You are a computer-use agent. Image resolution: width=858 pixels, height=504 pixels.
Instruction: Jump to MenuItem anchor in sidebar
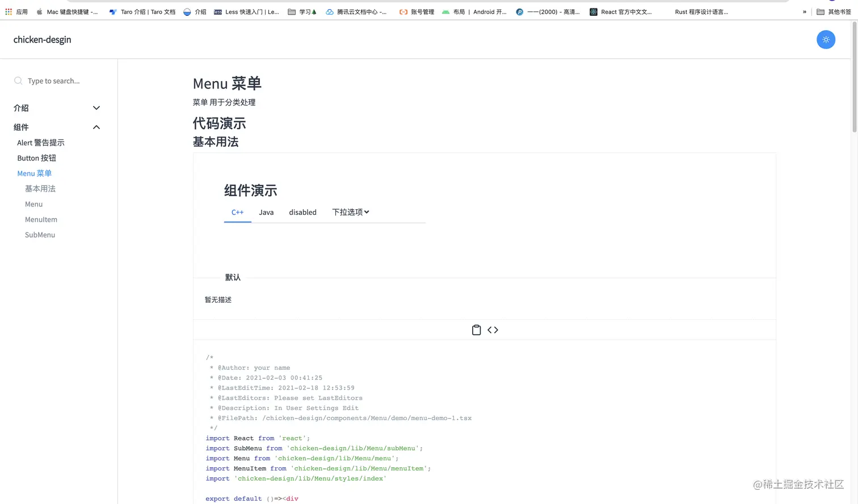41,219
